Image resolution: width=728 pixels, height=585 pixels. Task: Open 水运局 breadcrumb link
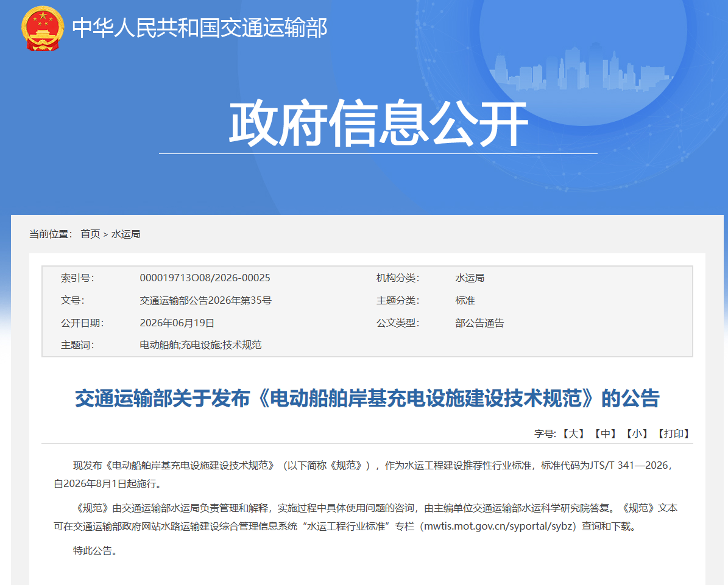[x=126, y=234]
